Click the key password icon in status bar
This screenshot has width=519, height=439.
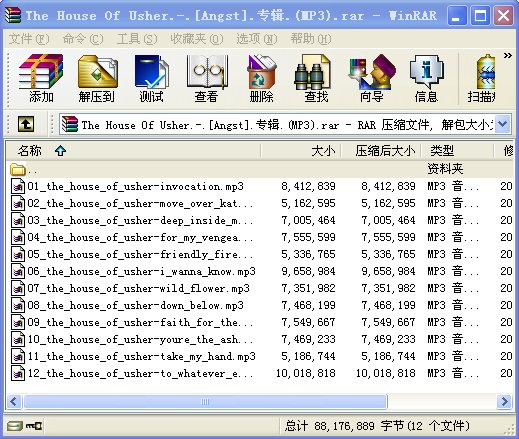click(34, 426)
